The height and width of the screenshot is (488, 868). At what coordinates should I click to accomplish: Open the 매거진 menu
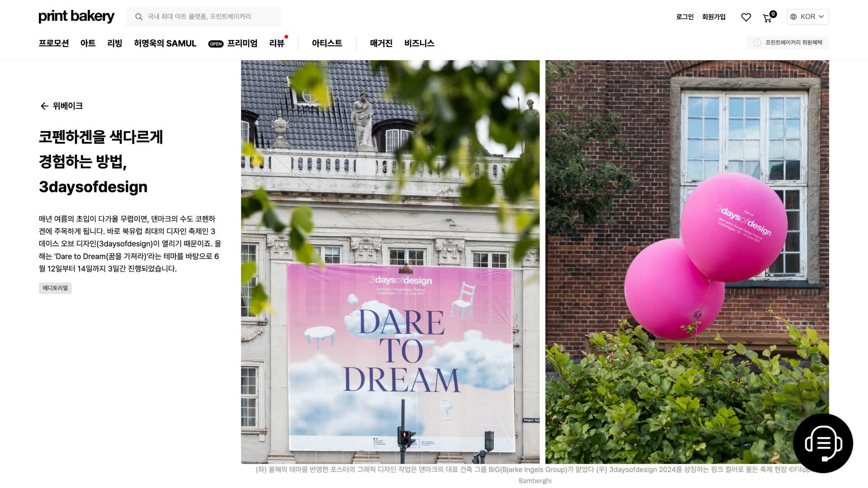[x=381, y=43]
